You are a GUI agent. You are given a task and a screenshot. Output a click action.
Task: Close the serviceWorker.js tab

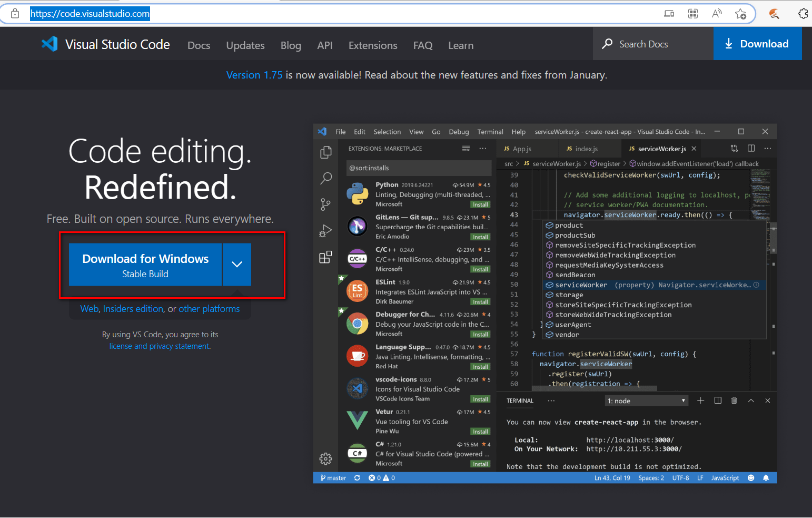694,149
